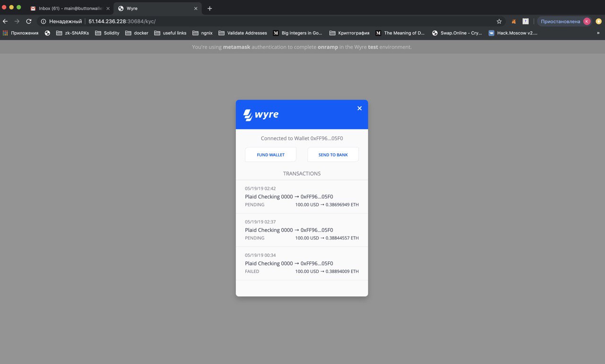This screenshot has height=364, width=605.
Task: Go forward with the browser forward arrow
Action: pos(17,21)
